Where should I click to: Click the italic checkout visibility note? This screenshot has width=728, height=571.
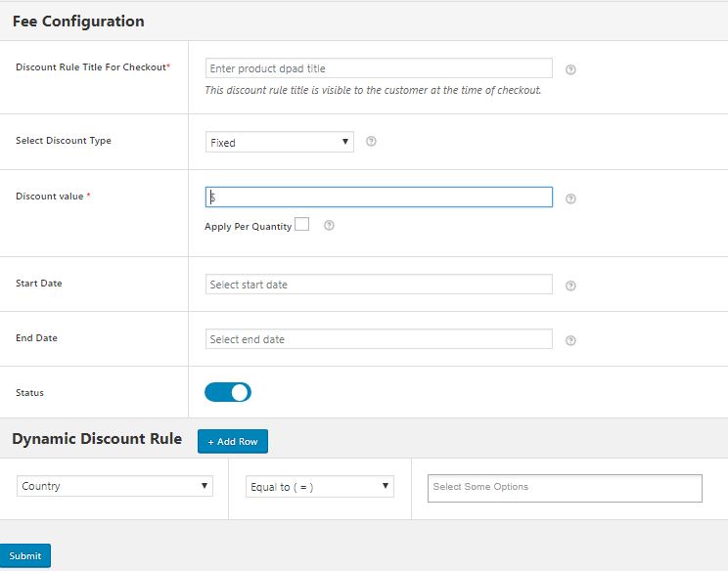coord(373,90)
